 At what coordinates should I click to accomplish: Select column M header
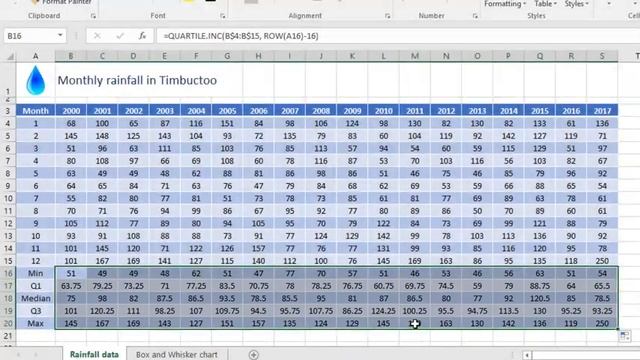point(415,56)
